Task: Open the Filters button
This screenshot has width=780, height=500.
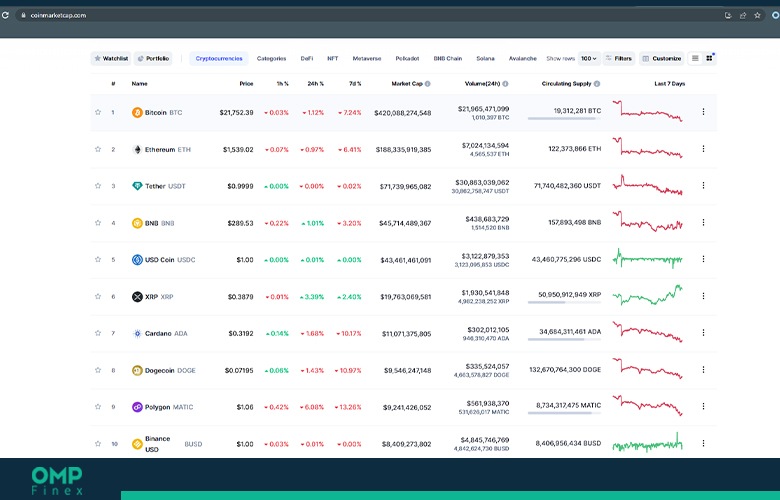Action: pyautogui.click(x=619, y=58)
